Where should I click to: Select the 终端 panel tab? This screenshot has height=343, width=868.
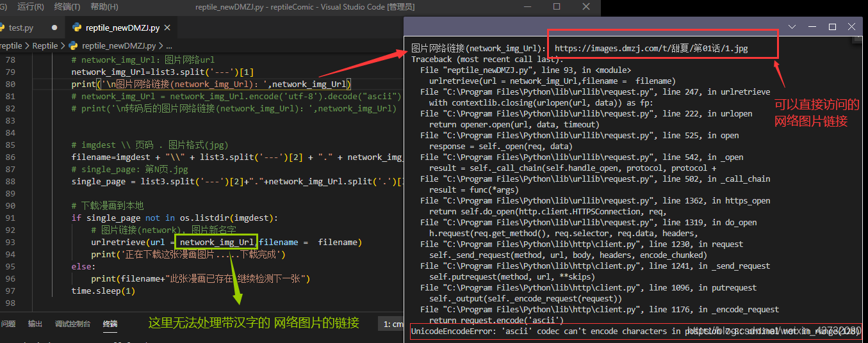tap(110, 324)
